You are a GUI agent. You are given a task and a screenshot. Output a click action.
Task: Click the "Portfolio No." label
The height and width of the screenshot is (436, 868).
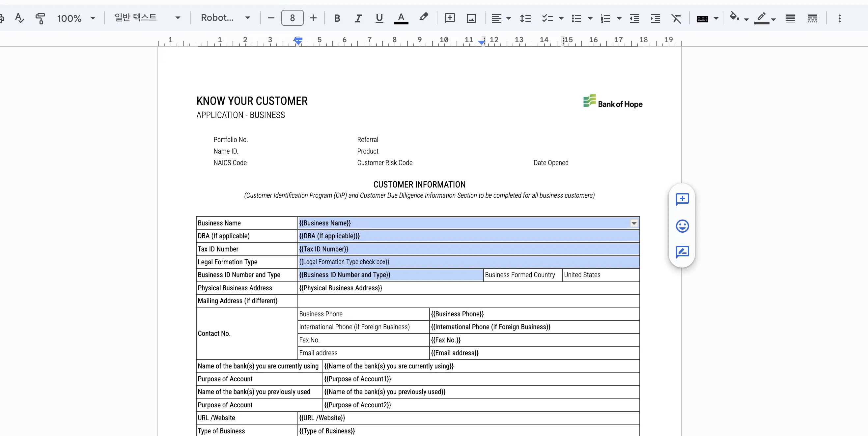pos(231,140)
